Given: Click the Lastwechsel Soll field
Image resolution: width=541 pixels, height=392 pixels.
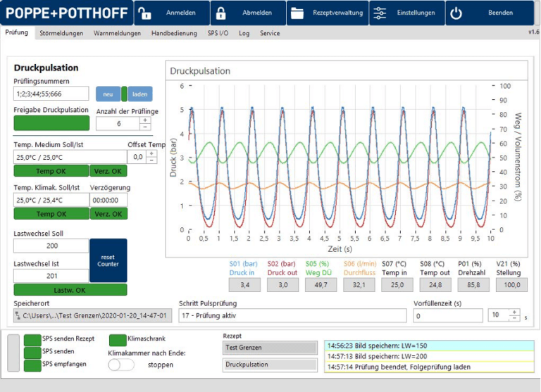Looking at the screenshot, I should click(51, 246).
